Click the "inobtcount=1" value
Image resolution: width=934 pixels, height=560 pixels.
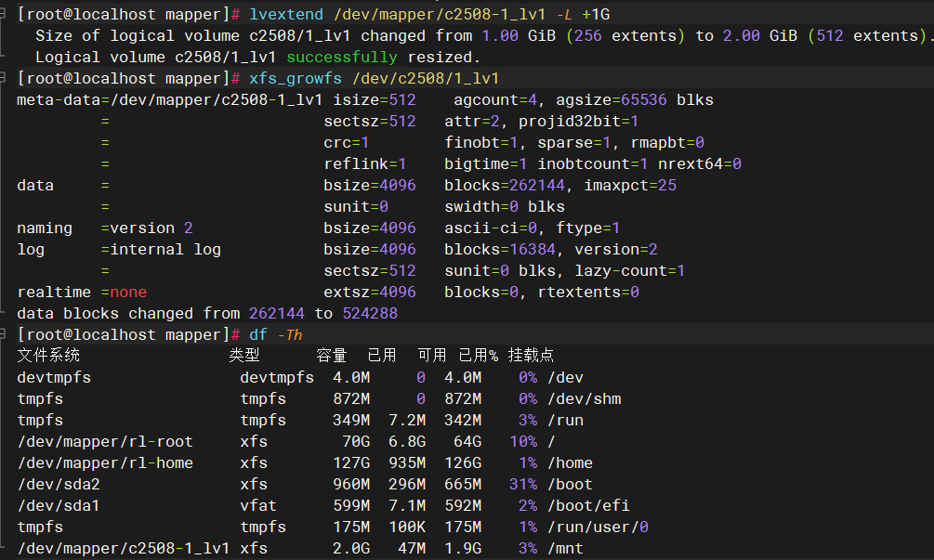pos(593,164)
